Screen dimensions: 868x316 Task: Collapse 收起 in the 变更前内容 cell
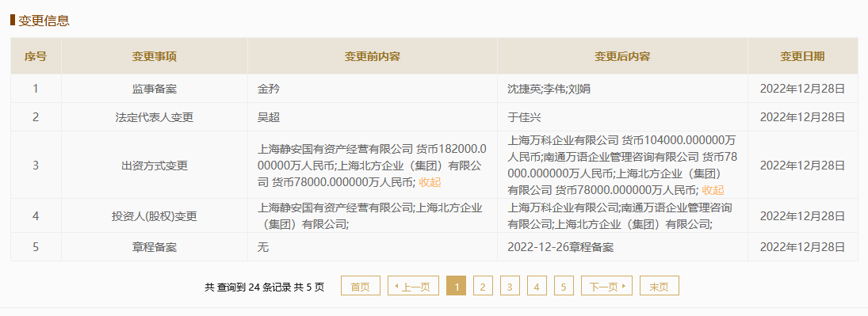pos(430,182)
